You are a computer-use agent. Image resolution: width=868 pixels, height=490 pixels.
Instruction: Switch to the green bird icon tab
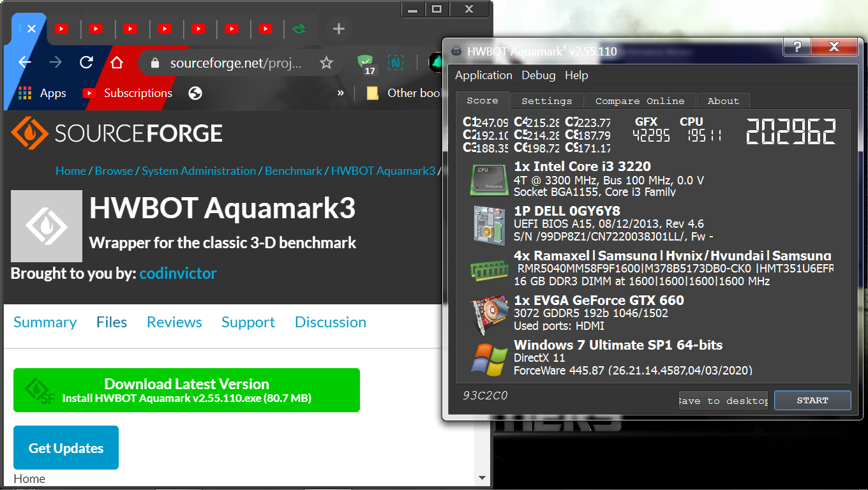click(298, 29)
